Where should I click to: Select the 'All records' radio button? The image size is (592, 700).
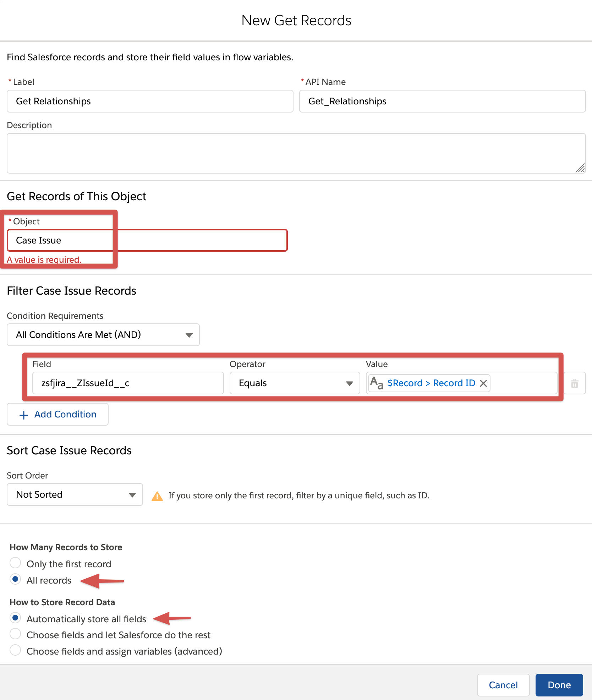15,580
